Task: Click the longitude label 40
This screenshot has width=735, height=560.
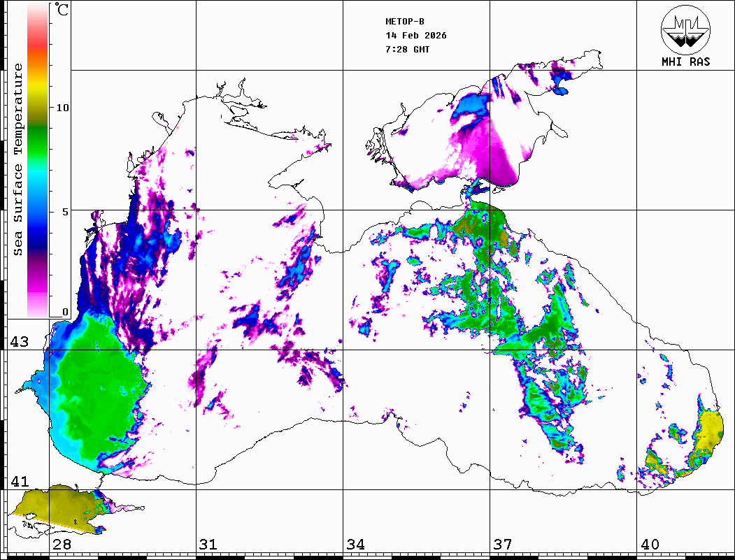Action: click(x=650, y=545)
